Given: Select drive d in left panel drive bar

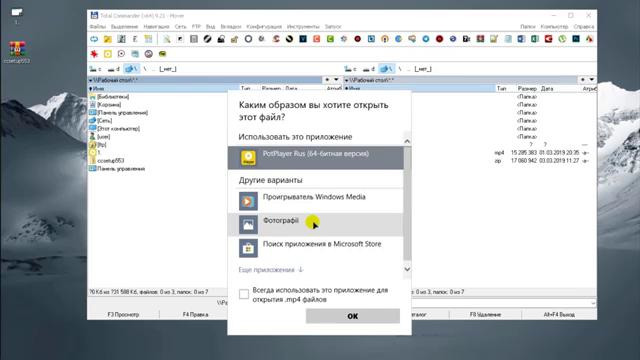Looking at the screenshot, I should (114, 69).
